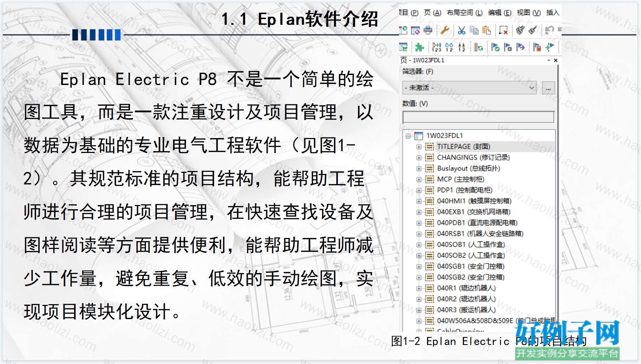641x364 pixels.
Task: Click the copy icon in toolbar
Action: 474,30
